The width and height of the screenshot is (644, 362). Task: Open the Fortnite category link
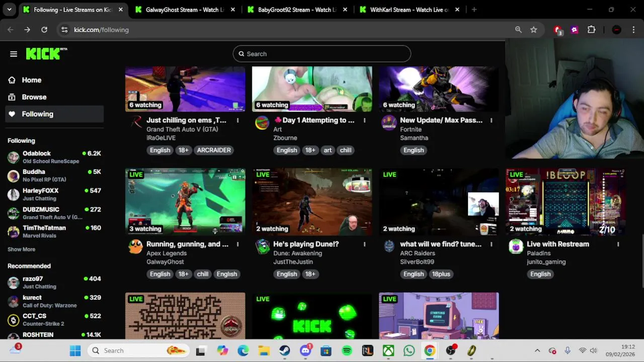click(411, 129)
